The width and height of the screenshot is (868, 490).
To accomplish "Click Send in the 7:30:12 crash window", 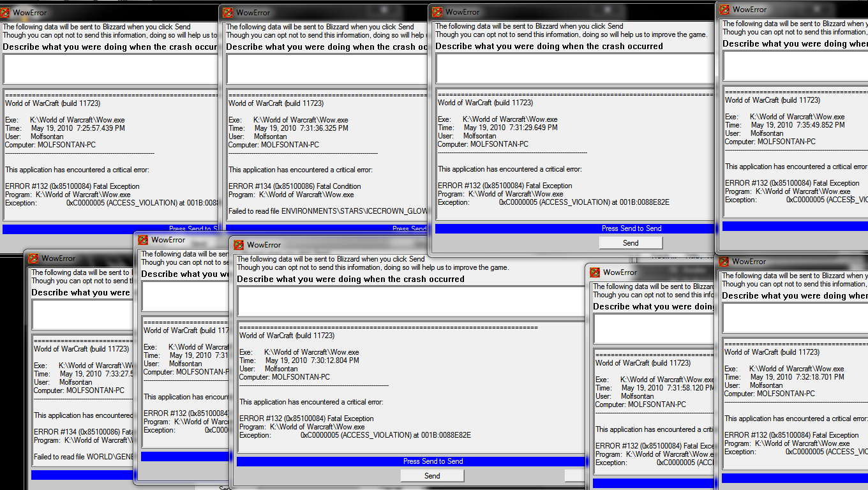I will [x=432, y=475].
